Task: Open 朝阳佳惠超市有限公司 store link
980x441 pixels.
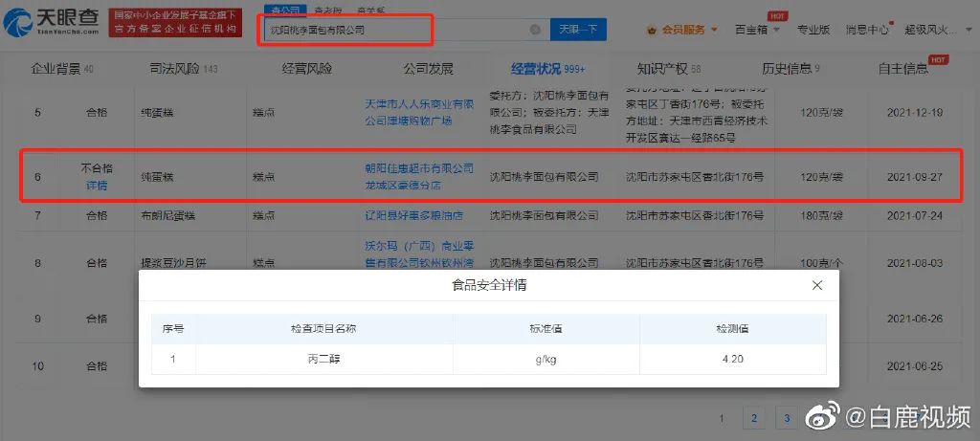Action: click(419, 177)
